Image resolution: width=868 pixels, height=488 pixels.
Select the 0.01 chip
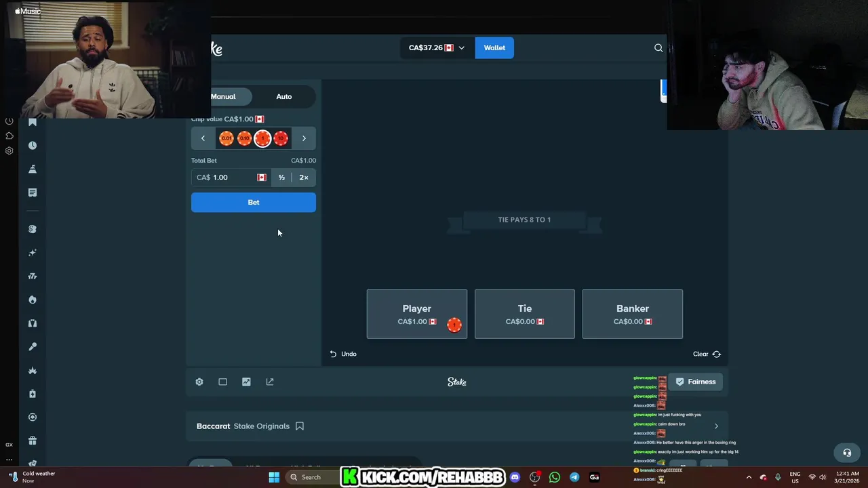(x=226, y=138)
